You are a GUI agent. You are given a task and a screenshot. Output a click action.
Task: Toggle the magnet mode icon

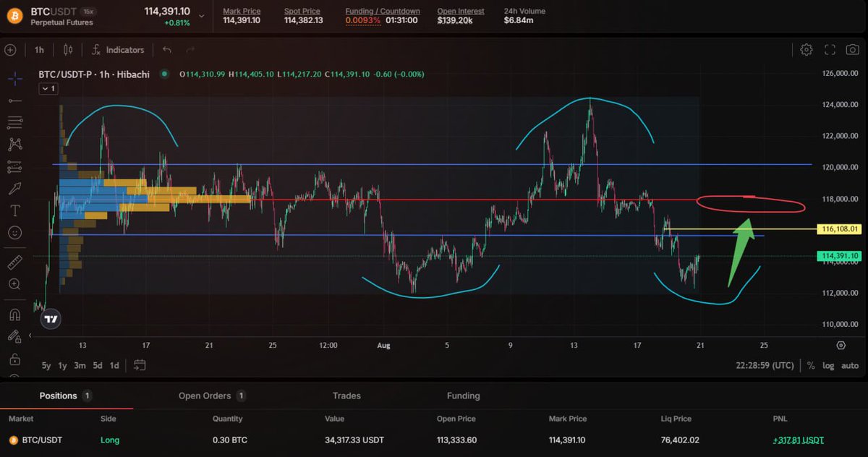[x=14, y=314]
